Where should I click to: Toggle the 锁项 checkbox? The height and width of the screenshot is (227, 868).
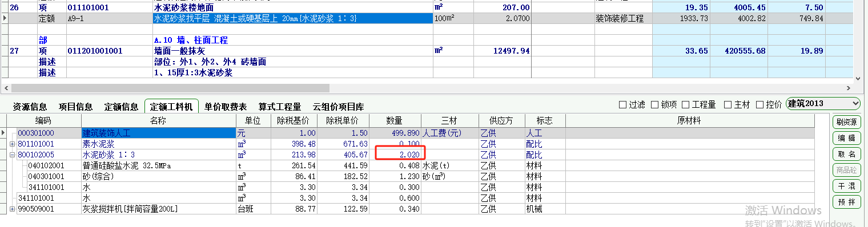tap(664, 104)
